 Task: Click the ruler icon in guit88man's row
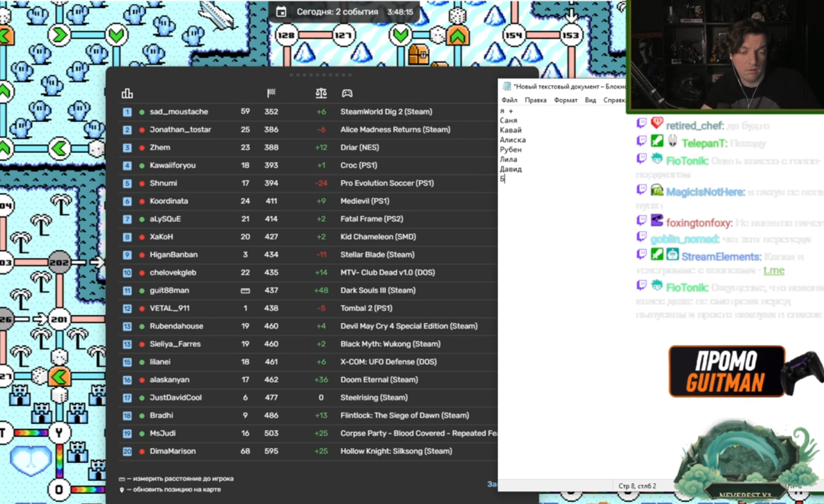(245, 291)
